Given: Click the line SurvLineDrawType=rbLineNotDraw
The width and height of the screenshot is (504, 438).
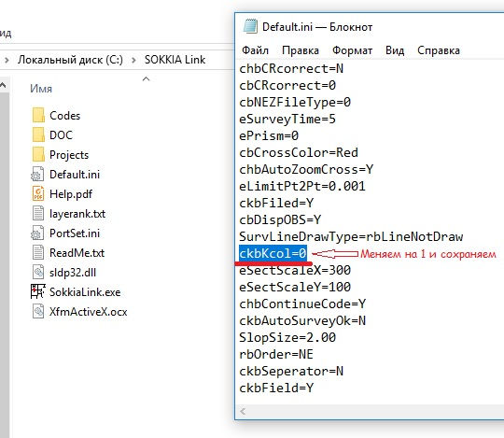Looking at the screenshot, I should (351, 236).
